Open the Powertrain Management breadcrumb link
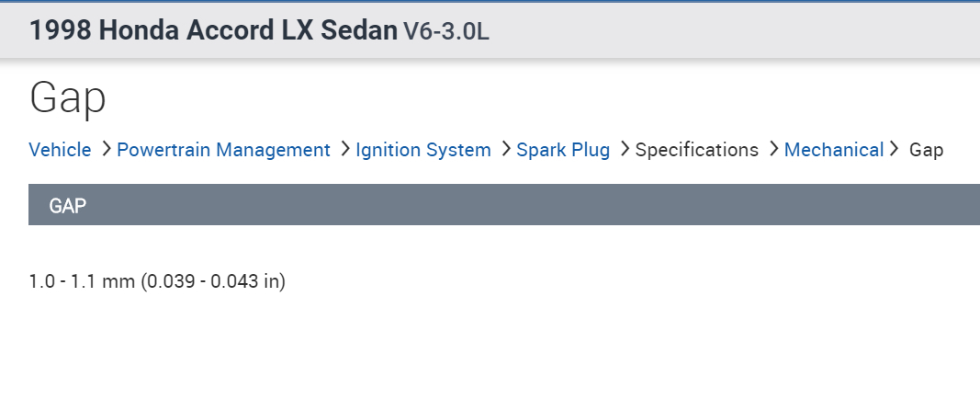The image size is (980, 399). coord(223,150)
